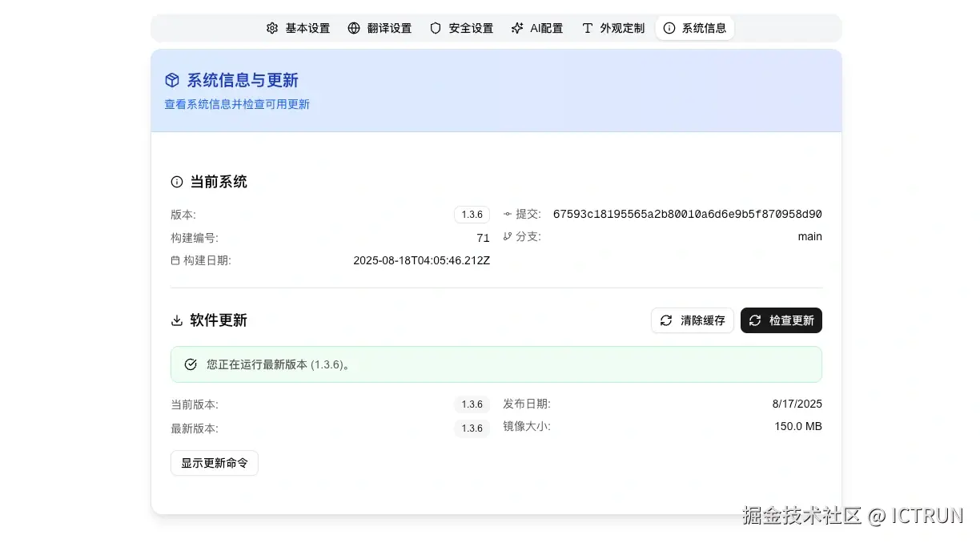Click the checkmark icon in the latest-version notice
This screenshot has width=980, height=543.
191,364
